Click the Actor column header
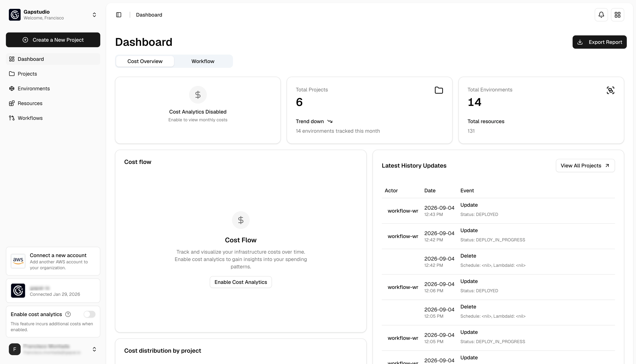This screenshot has width=636, height=364. click(391, 190)
